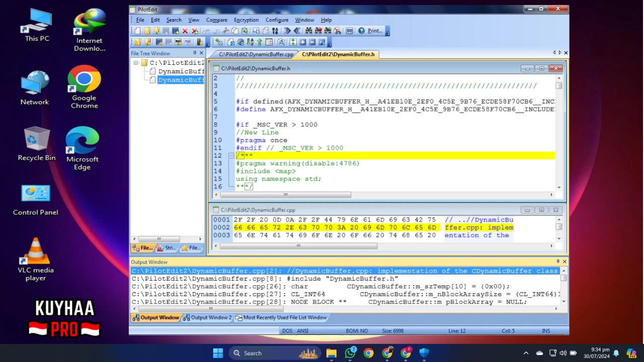
Task: Click INS indicator in status bar
Action: point(546,331)
